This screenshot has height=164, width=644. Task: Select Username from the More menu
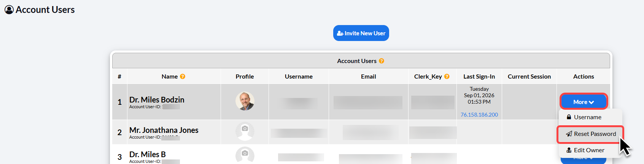(590, 117)
